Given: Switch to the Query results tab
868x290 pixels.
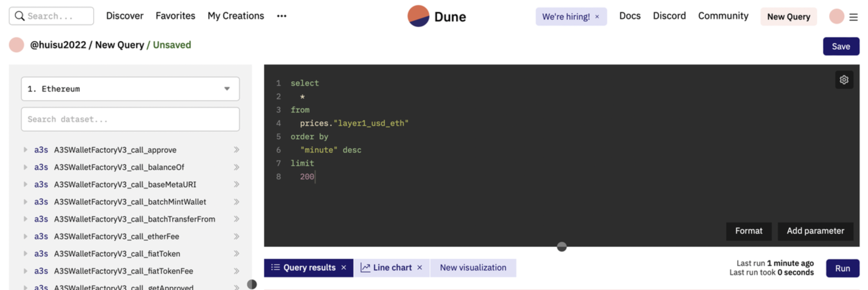Looking at the screenshot, I should pos(308,268).
